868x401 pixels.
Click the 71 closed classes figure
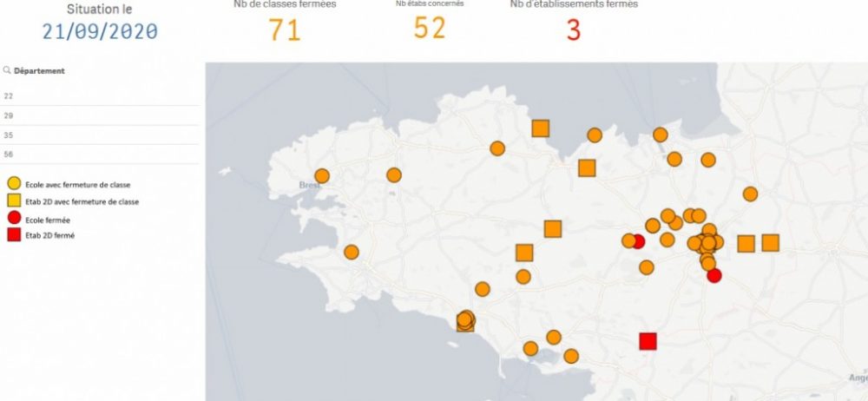pos(284,31)
